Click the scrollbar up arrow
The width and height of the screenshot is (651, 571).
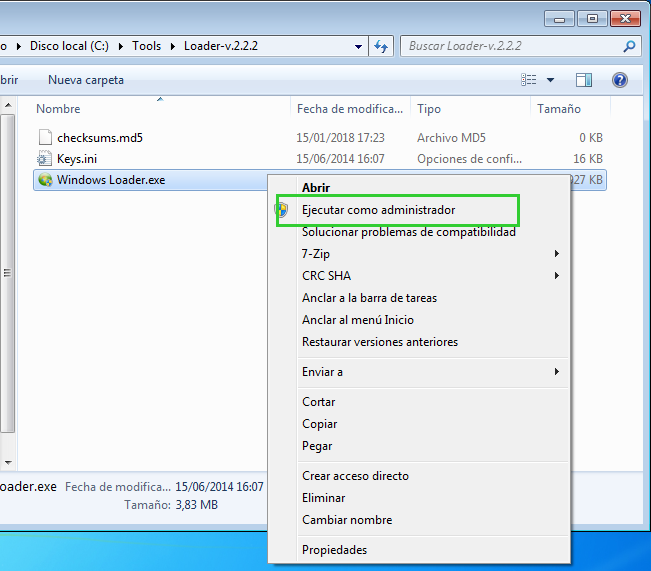[x=8, y=105]
